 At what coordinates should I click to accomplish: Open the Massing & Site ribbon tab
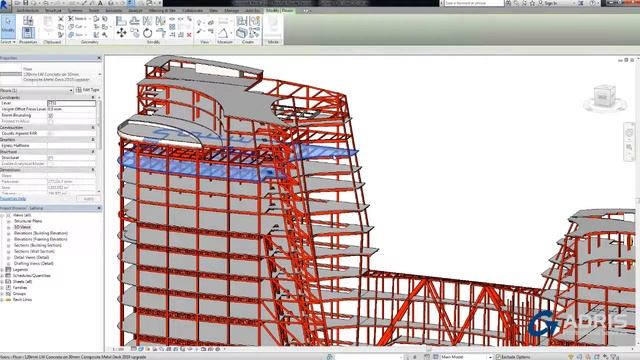click(x=162, y=11)
